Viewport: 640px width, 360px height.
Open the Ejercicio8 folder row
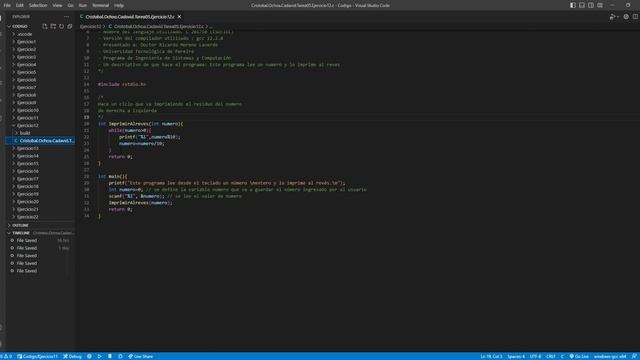[41, 95]
